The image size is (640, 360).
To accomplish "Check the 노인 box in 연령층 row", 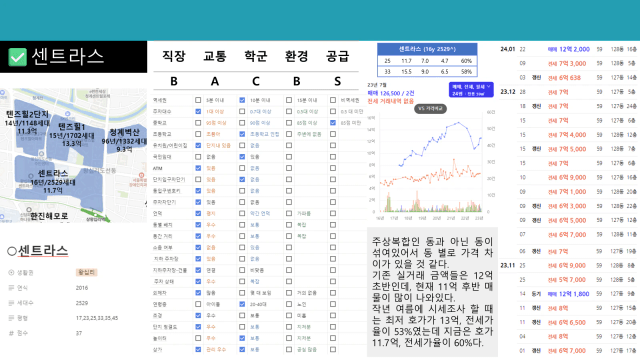I will 289,304.
